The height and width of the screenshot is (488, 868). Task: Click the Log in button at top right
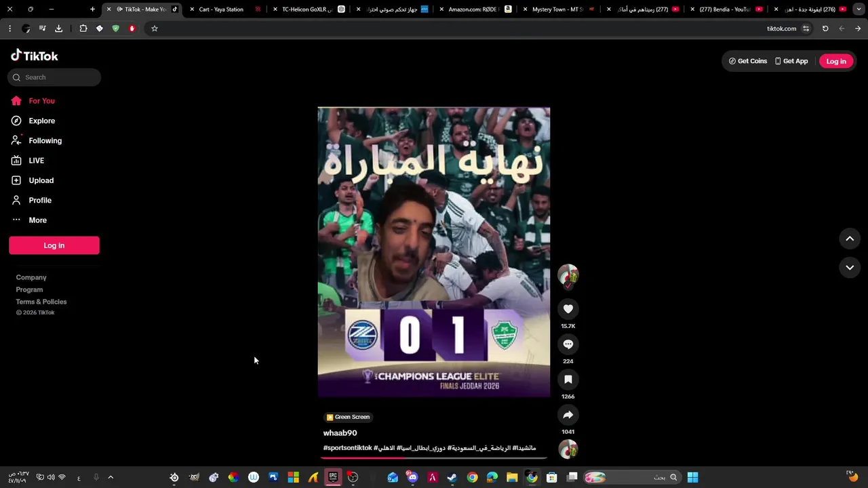tap(836, 61)
